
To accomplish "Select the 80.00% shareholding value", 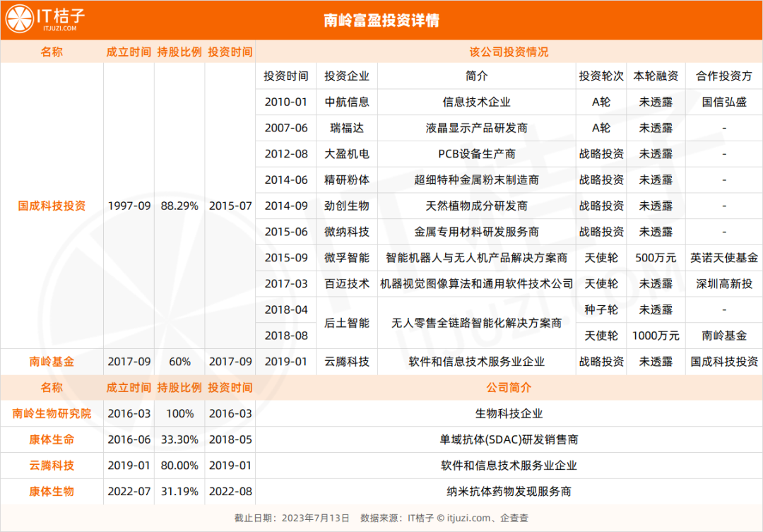I will click(179, 466).
